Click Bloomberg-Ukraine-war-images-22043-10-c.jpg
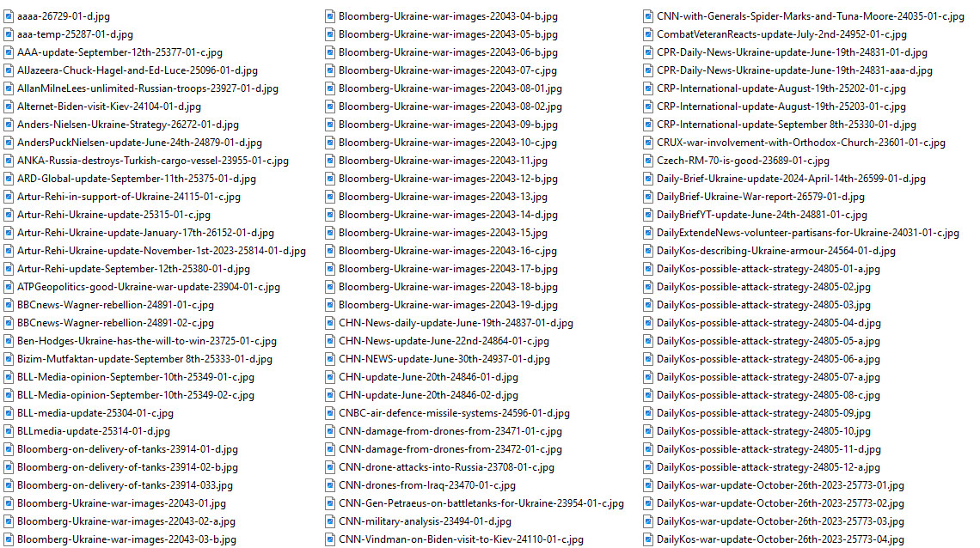 pos(448,143)
